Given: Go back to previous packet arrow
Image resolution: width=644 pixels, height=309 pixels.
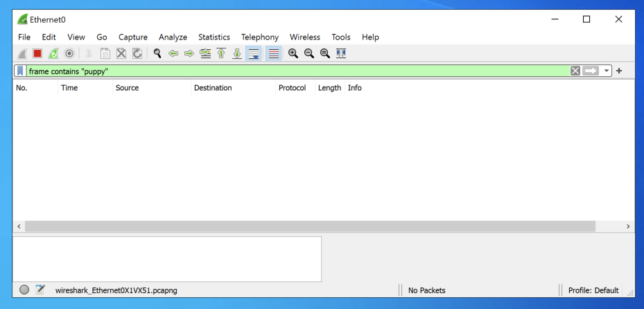Looking at the screenshot, I should click(173, 53).
